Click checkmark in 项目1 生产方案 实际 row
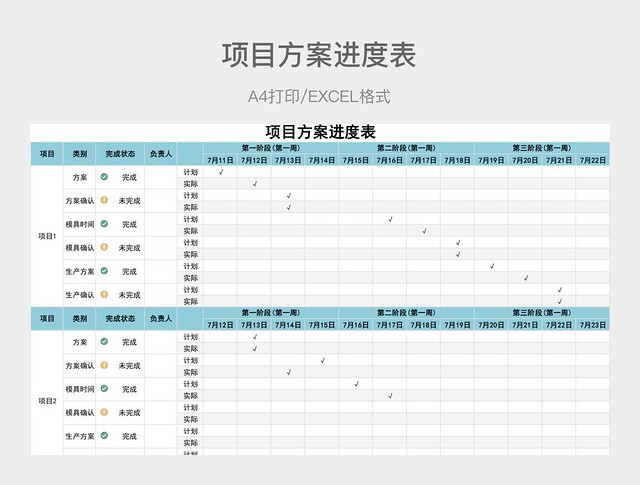Viewport: 640px width, 485px height. point(526,278)
